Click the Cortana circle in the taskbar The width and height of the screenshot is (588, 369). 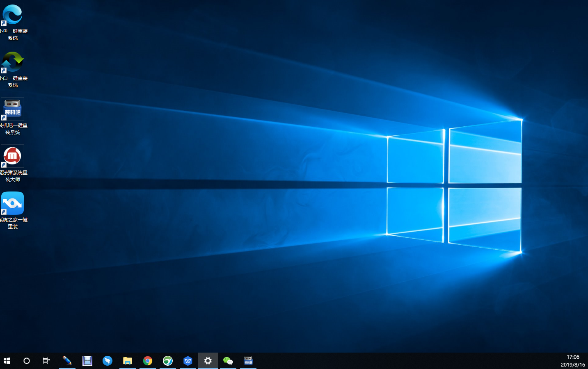27,361
